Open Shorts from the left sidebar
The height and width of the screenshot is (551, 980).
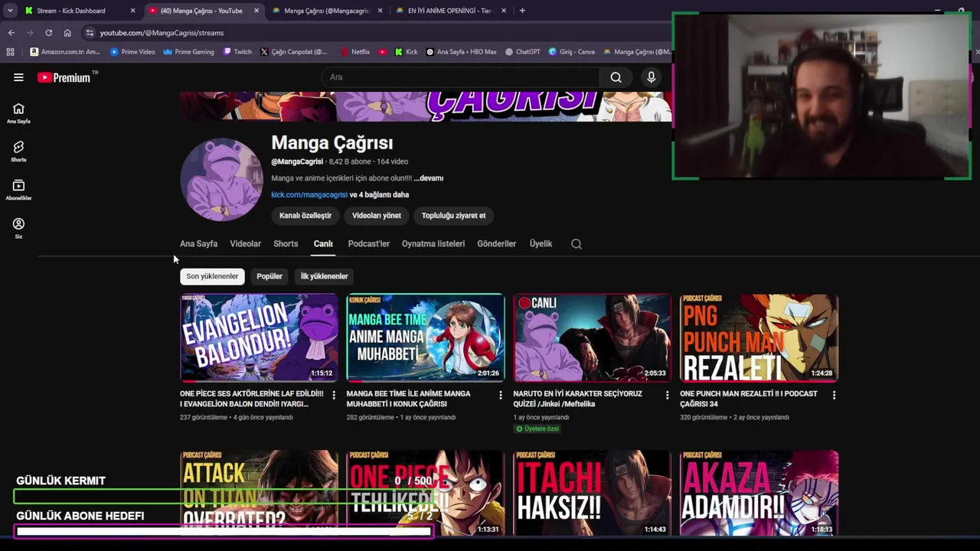coord(18,152)
